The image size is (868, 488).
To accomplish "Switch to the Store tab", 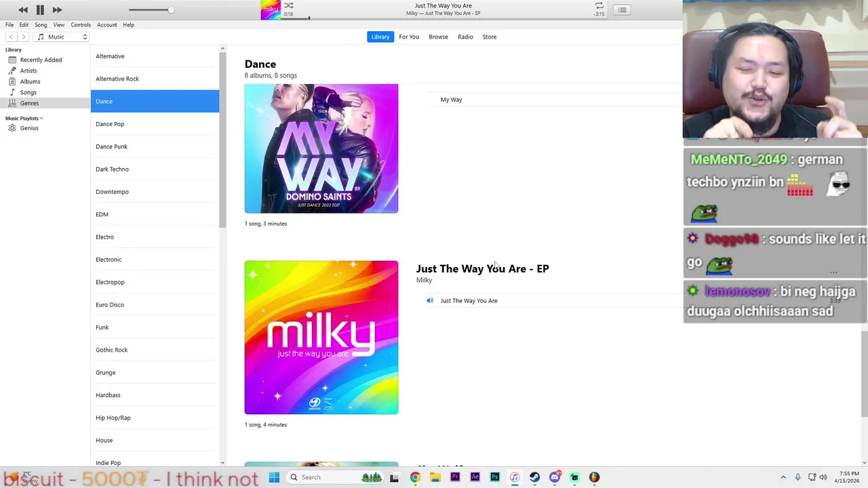I will click(490, 37).
